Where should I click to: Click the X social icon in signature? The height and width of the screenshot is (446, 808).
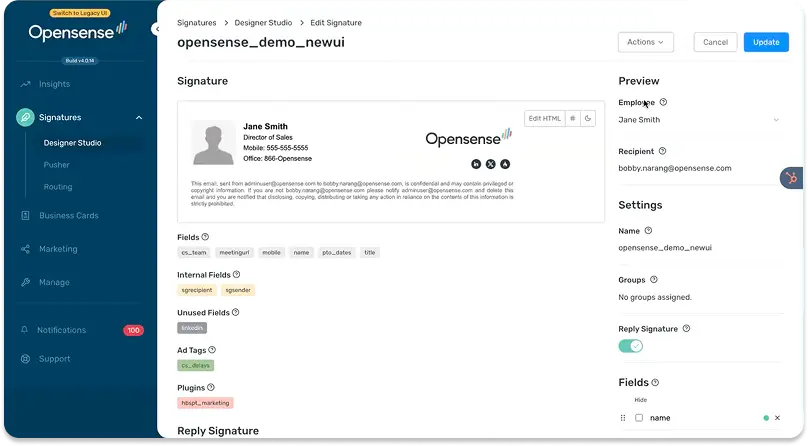(x=491, y=164)
